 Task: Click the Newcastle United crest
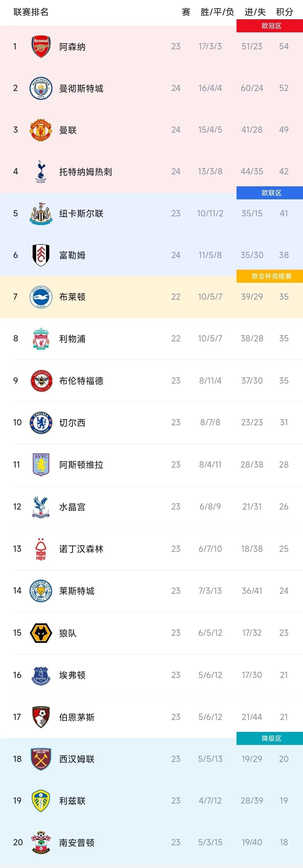click(41, 214)
